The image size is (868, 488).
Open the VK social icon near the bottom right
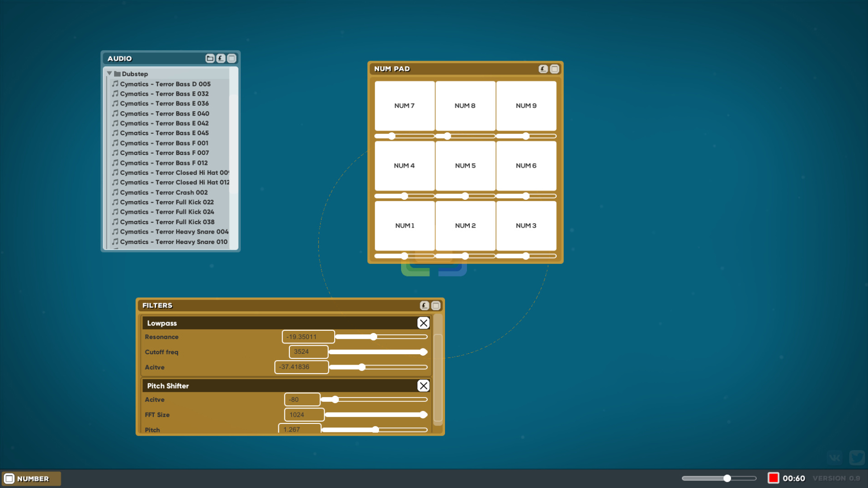(x=835, y=457)
